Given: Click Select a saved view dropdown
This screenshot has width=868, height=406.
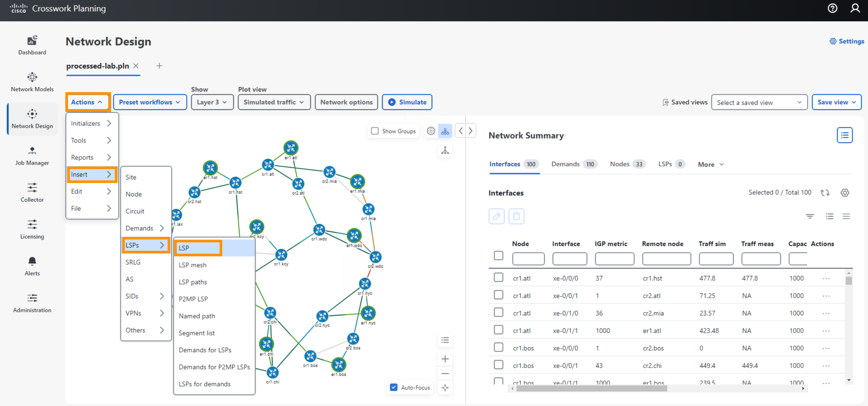Looking at the screenshot, I should click(759, 102).
